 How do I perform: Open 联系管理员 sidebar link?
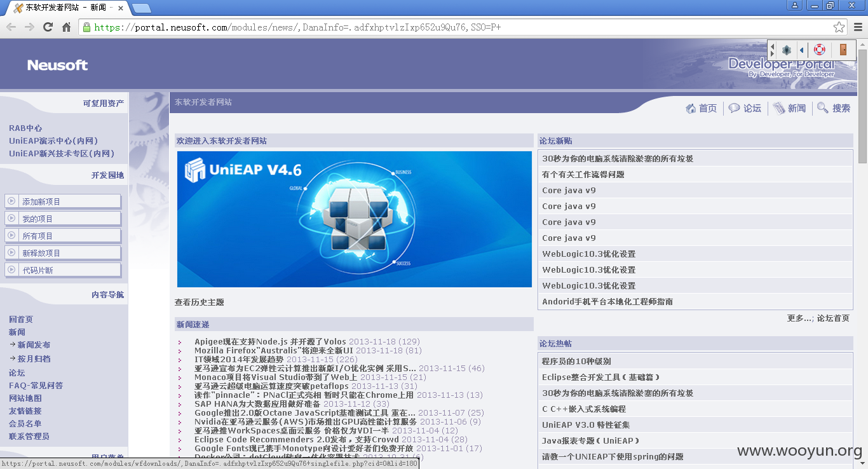(29, 436)
